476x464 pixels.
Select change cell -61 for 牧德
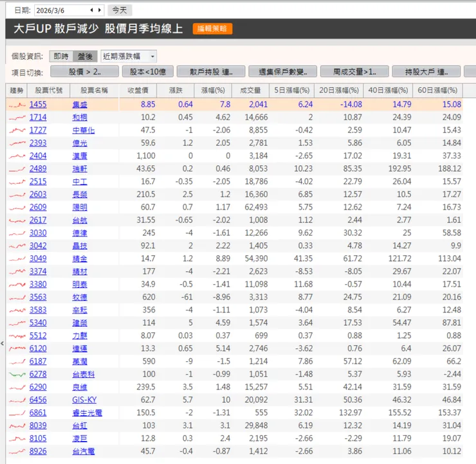pos(187,297)
